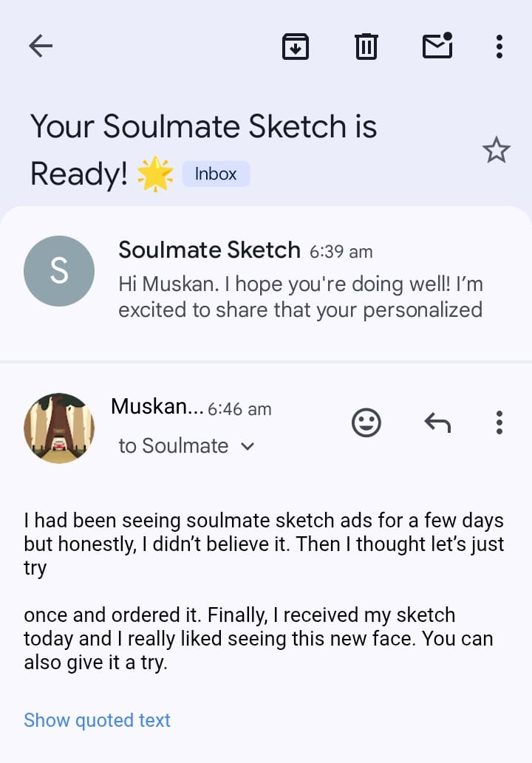Show quoted text in the reply
The height and width of the screenshot is (763, 532).
tap(97, 720)
